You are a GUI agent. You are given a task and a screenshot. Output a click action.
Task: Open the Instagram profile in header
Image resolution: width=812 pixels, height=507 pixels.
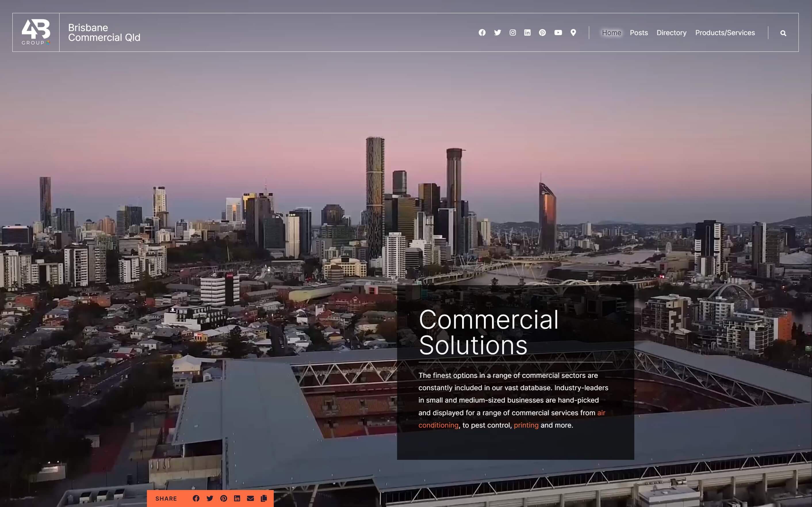click(512, 33)
